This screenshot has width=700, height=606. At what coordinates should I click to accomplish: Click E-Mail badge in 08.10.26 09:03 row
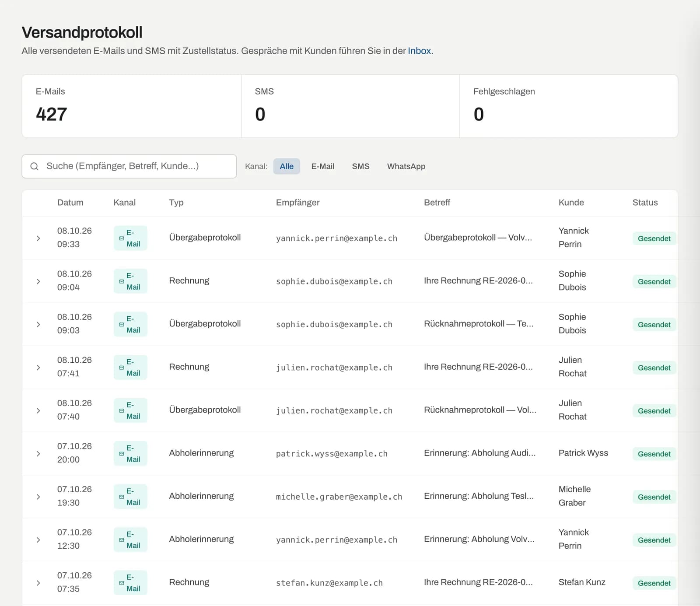pyautogui.click(x=130, y=324)
